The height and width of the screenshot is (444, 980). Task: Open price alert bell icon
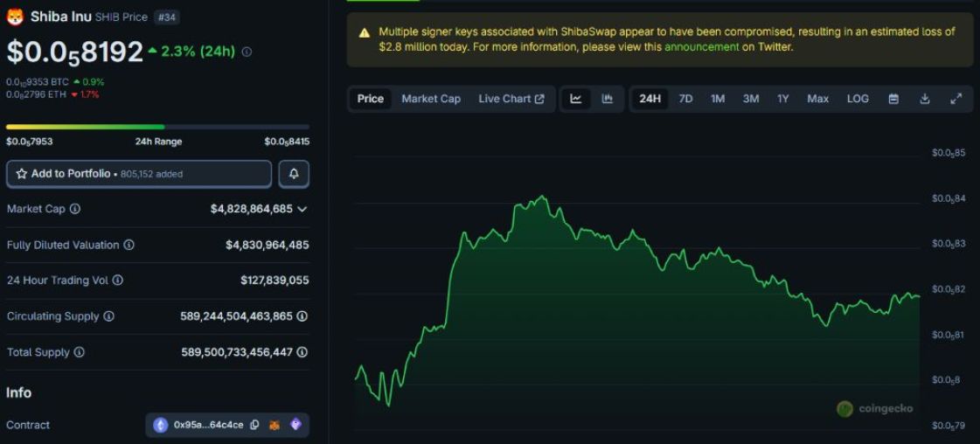[294, 174]
